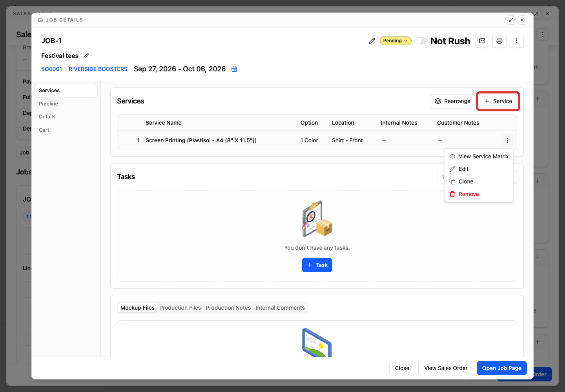This screenshot has width=565, height=392.
Task: Click the date range Sep 27 - Oct 06, 2026
Action: click(180, 69)
